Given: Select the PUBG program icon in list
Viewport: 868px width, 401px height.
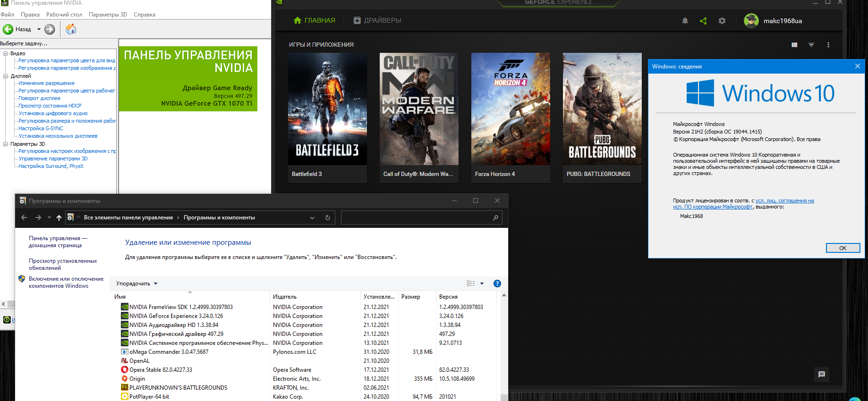Looking at the screenshot, I should pyautogui.click(x=125, y=388).
